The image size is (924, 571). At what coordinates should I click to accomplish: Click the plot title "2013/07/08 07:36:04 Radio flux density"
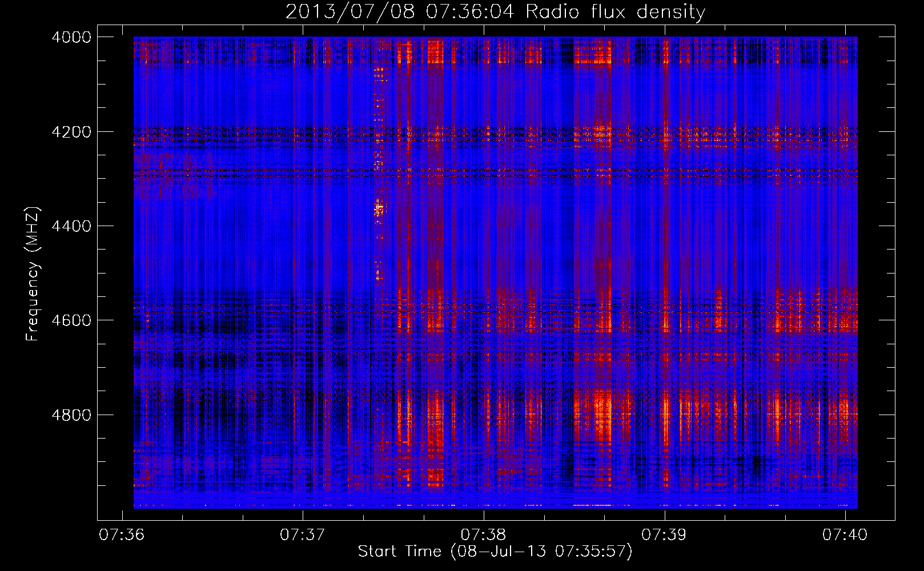(x=495, y=12)
